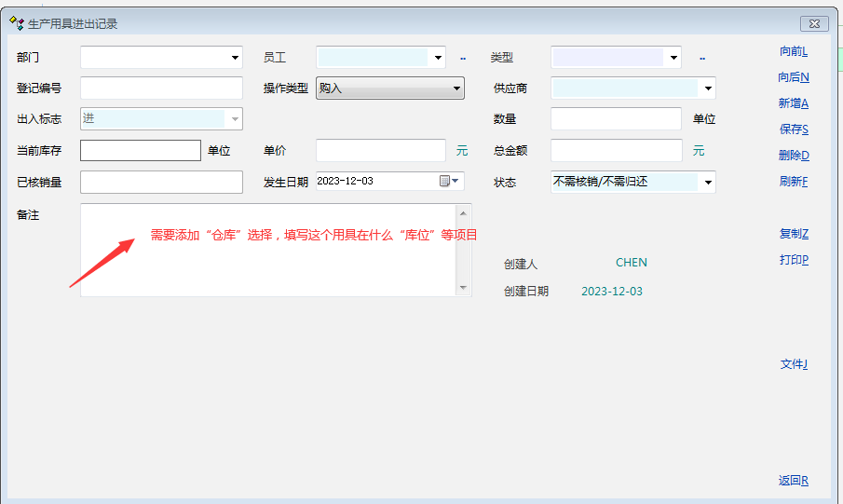Image resolution: width=843 pixels, height=504 pixels.
Task: Expand the 部门 dropdown list
Action: coord(235,58)
